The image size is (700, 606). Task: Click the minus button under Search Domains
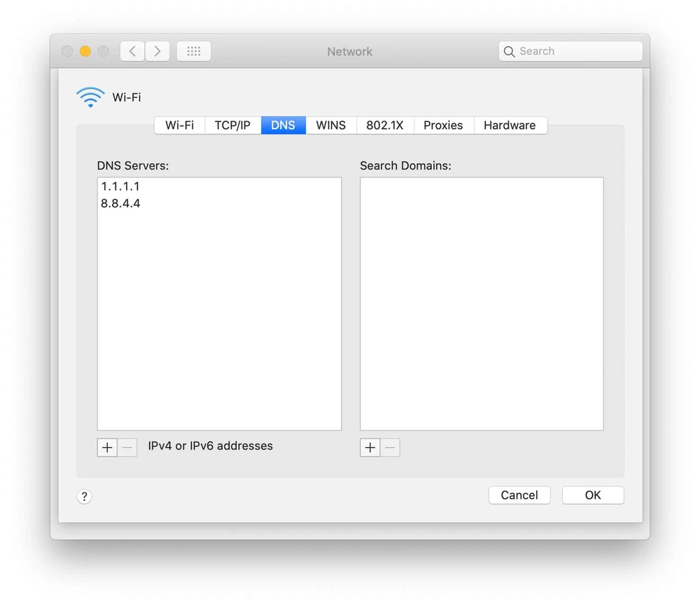pos(390,447)
